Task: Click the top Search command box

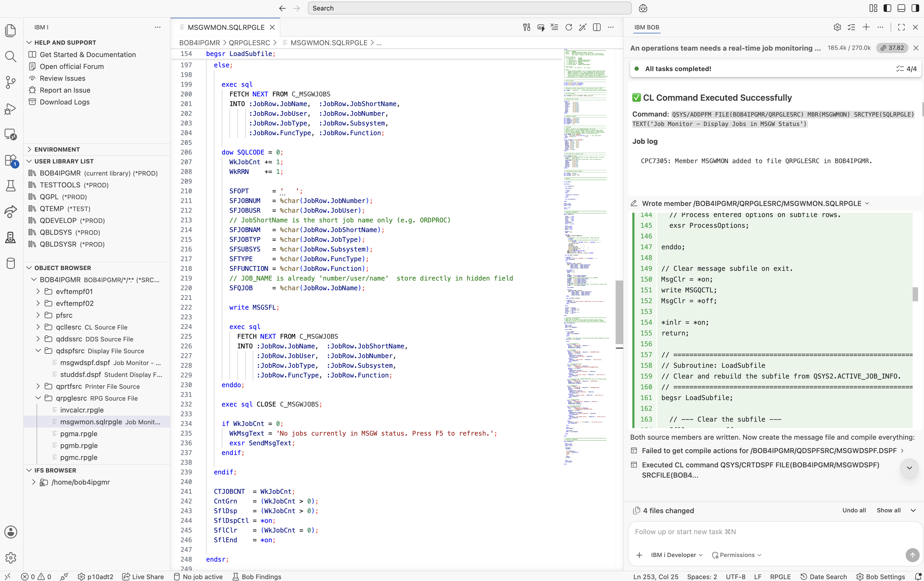Action: [x=469, y=8]
